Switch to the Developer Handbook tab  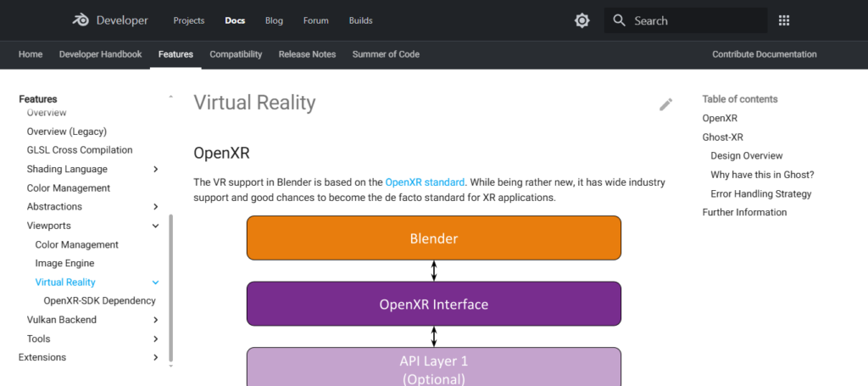point(101,54)
